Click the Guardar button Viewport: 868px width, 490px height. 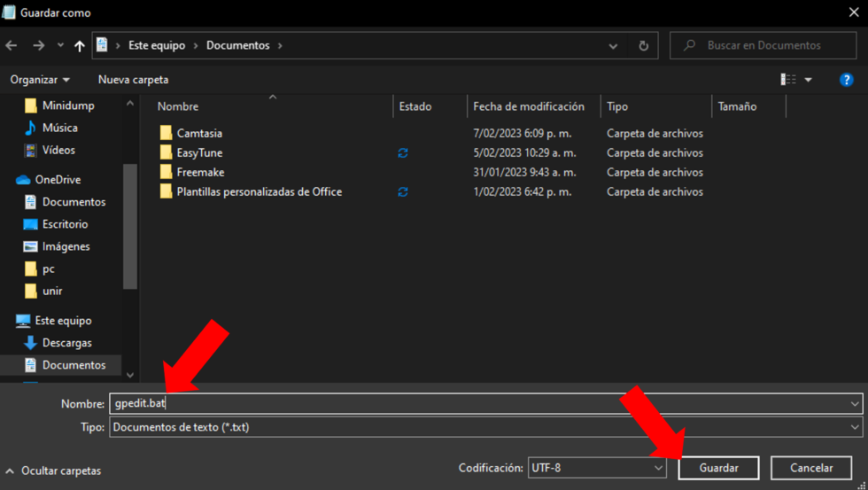tap(718, 468)
